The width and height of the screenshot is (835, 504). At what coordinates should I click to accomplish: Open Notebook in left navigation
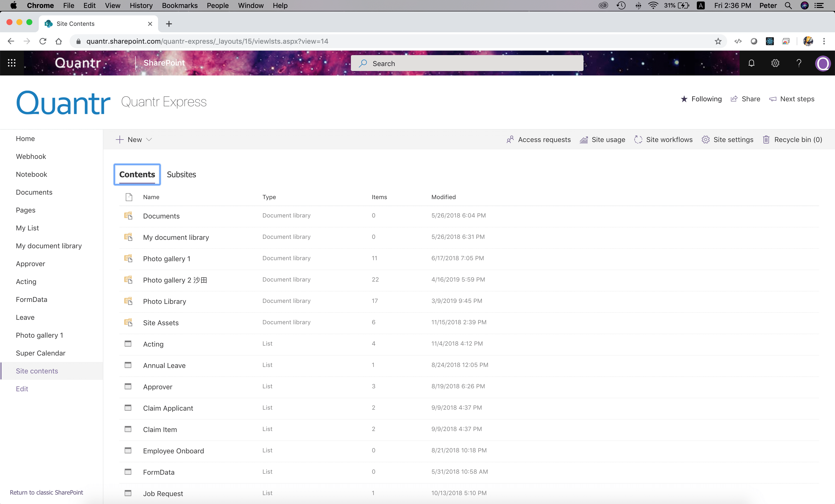(32, 174)
